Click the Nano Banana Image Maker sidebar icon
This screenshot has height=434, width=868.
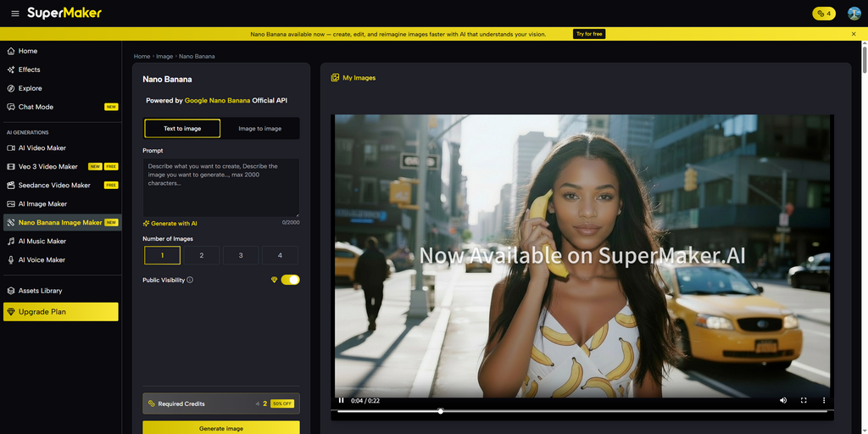(x=11, y=223)
